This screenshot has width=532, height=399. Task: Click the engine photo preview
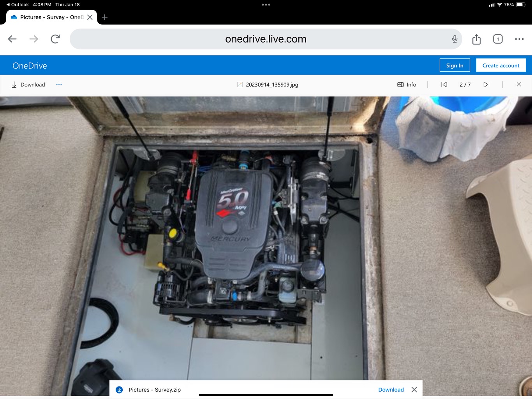(x=266, y=246)
